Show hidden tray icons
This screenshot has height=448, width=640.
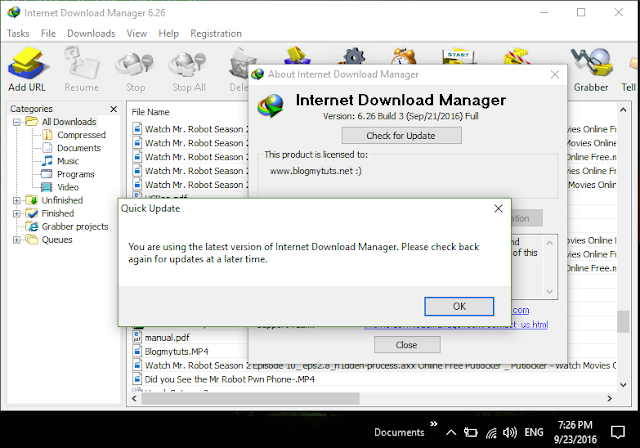451,432
